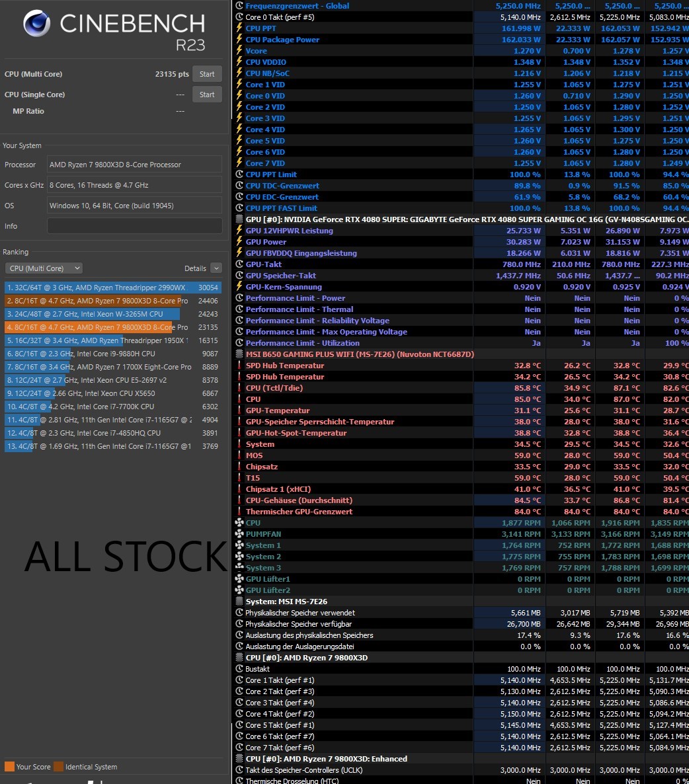This screenshot has width=689, height=784.
Task: Select the Takt des Speicher-Controllers (UCLK) label
Action: (x=304, y=770)
